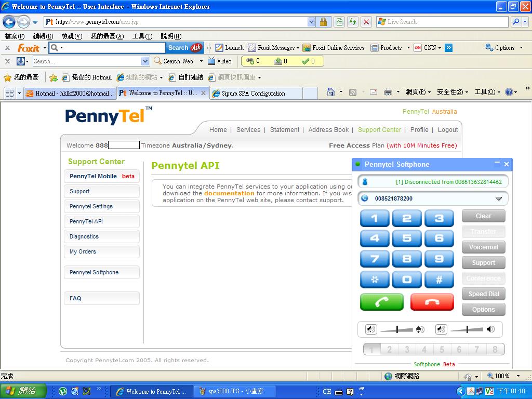Click the Video toolbar item
This screenshot has height=399, width=532.
coord(220,61)
